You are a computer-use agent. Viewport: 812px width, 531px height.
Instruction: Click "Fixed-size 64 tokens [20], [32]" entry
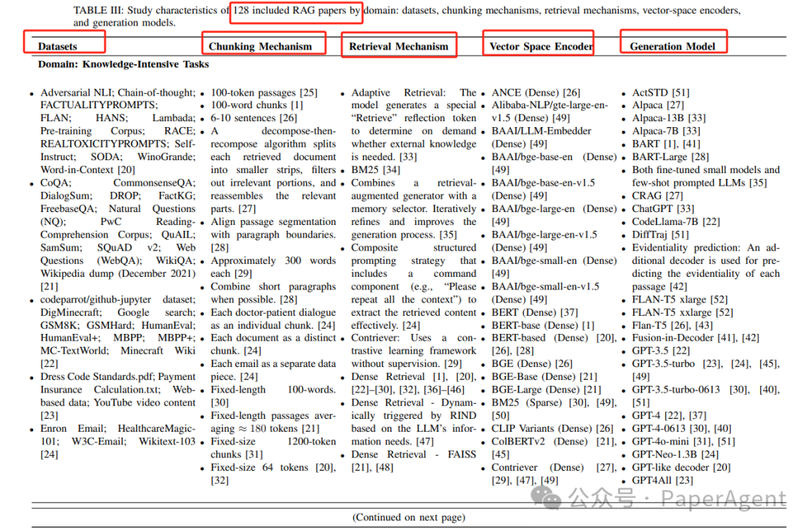click(x=273, y=474)
